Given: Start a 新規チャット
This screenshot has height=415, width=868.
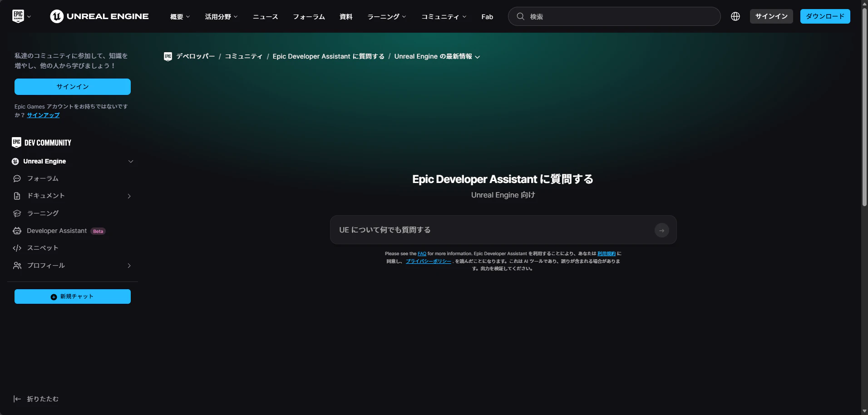Looking at the screenshot, I should pos(73,296).
